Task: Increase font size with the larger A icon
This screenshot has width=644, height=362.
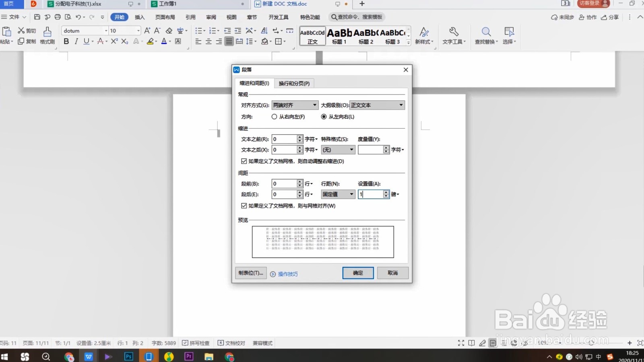Action: click(x=147, y=31)
